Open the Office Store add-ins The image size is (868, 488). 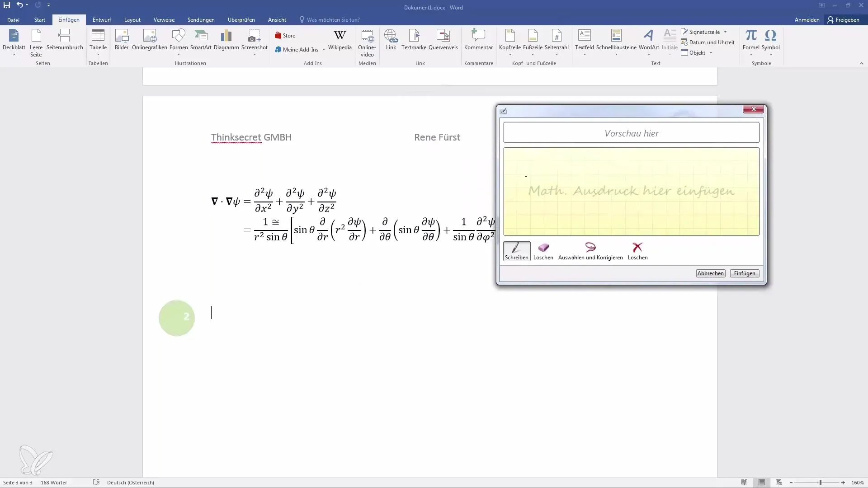pos(285,36)
